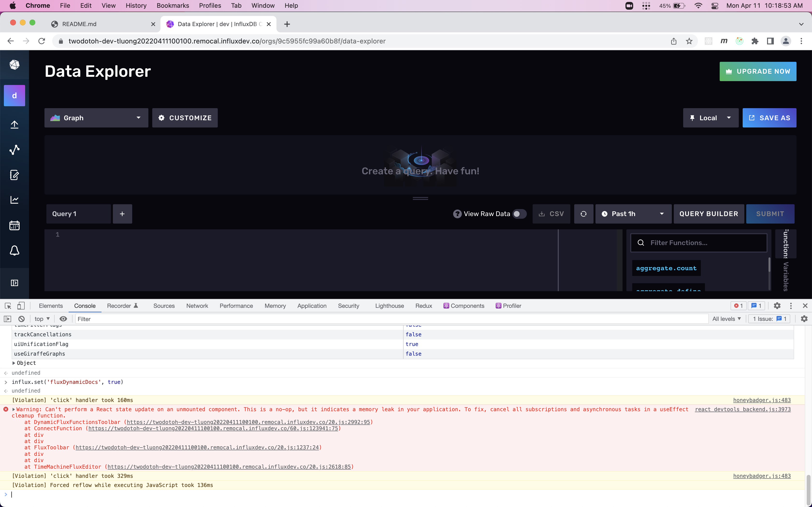Open the Bookmarks menu in the menu bar
The height and width of the screenshot is (507, 812).
pos(173,5)
